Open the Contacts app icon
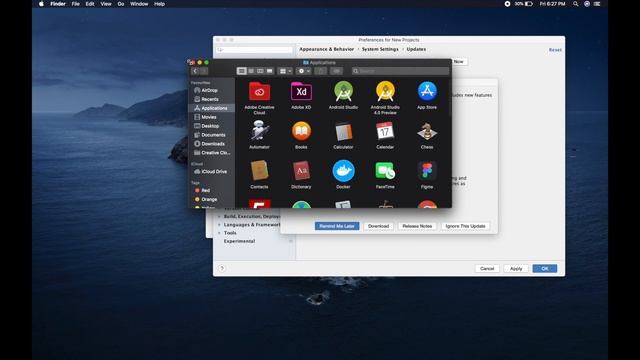Image resolution: width=640 pixels, height=360 pixels. pyautogui.click(x=259, y=171)
